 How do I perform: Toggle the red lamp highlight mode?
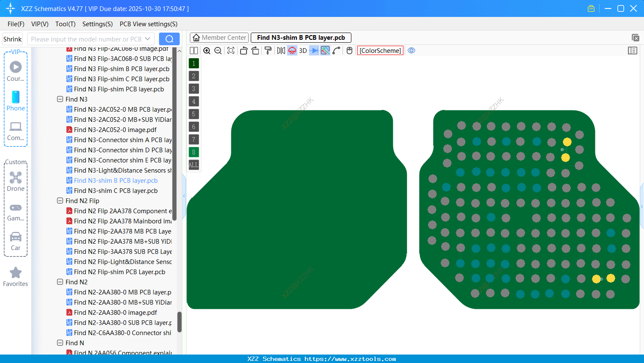(292, 50)
